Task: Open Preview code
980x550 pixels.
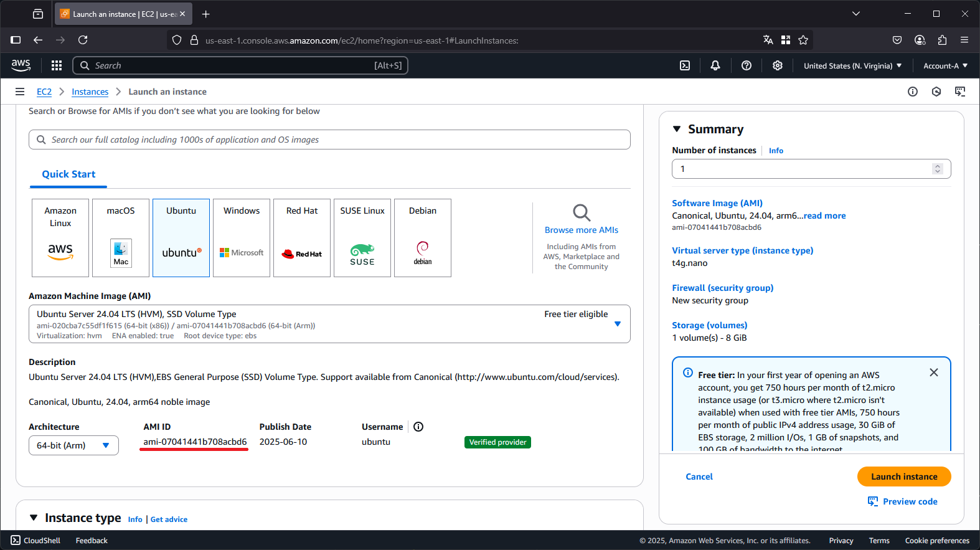Action: point(903,501)
